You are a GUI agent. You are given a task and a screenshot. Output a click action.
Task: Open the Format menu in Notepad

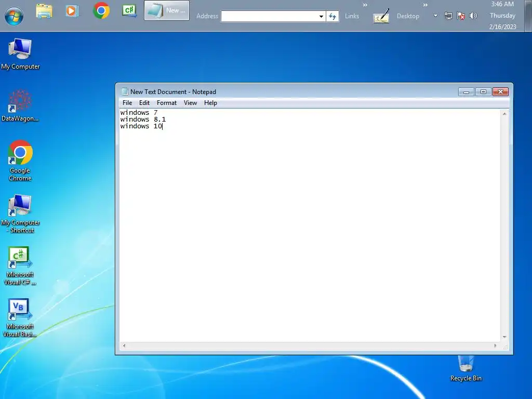click(x=167, y=103)
